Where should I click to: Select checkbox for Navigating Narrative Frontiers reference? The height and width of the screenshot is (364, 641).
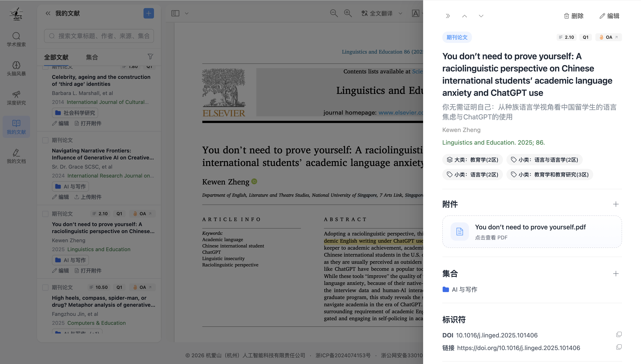click(x=45, y=140)
